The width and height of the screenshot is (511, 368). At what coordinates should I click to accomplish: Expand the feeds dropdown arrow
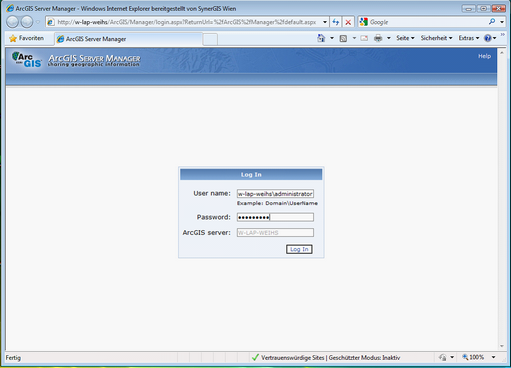click(354, 38)
